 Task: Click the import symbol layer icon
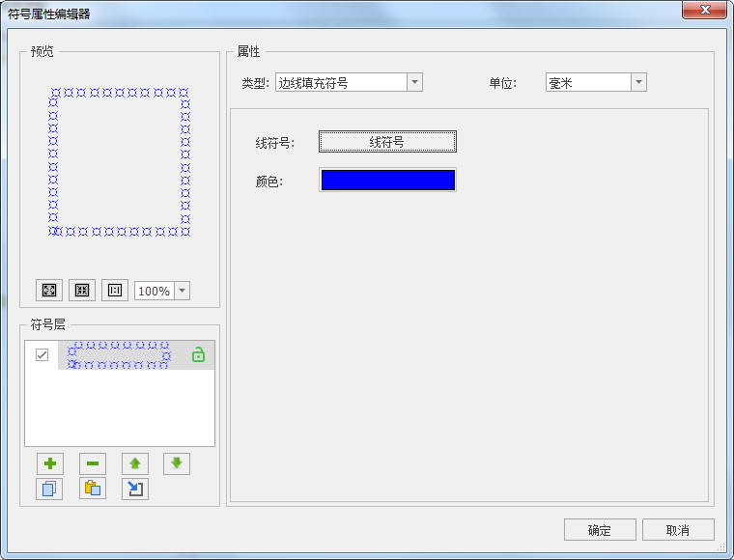135,489
